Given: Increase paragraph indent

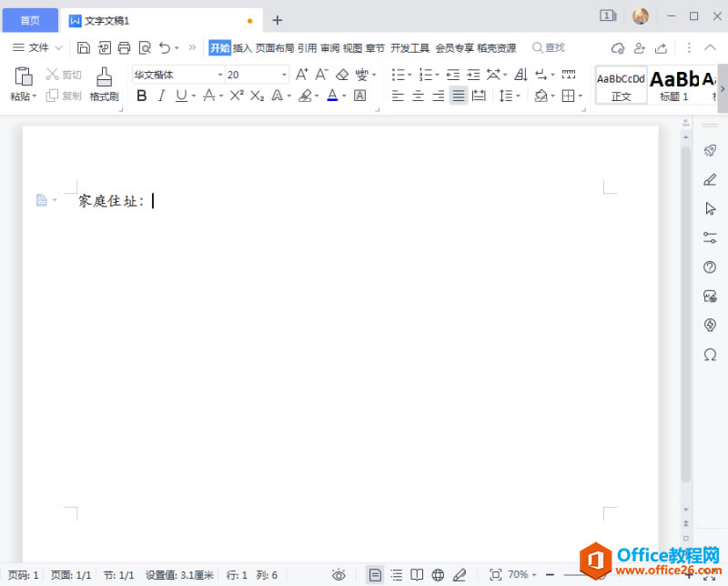Looking at the screenshot, I should 473,75.
